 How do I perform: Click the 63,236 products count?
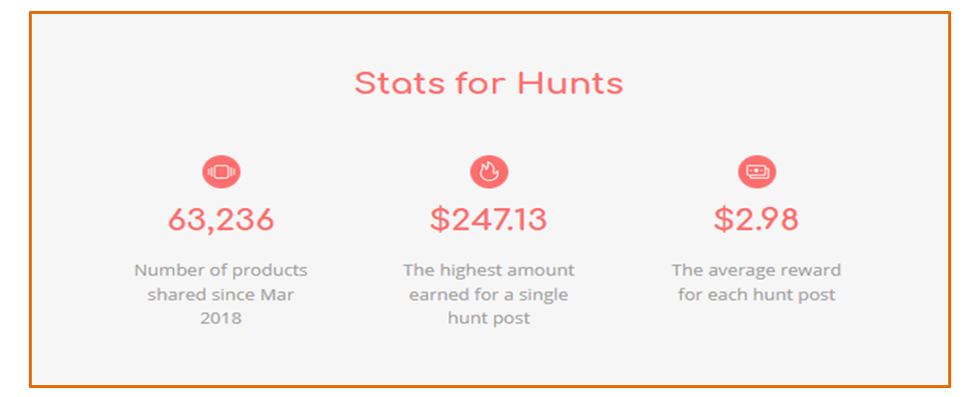coord(222,220)
